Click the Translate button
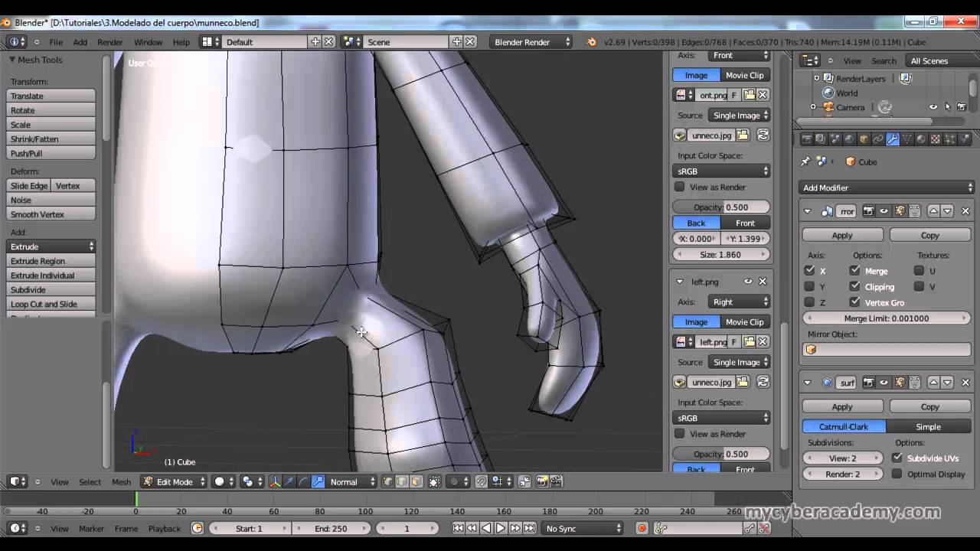Image resolution: width=980 pixels, height=551 pixels. 51,96
